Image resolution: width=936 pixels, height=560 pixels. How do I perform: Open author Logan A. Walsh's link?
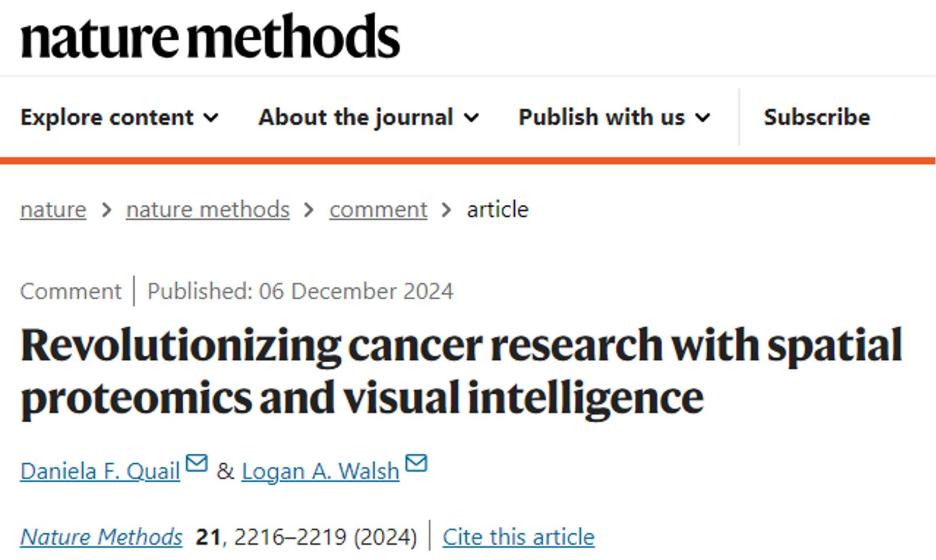point(320,471)
